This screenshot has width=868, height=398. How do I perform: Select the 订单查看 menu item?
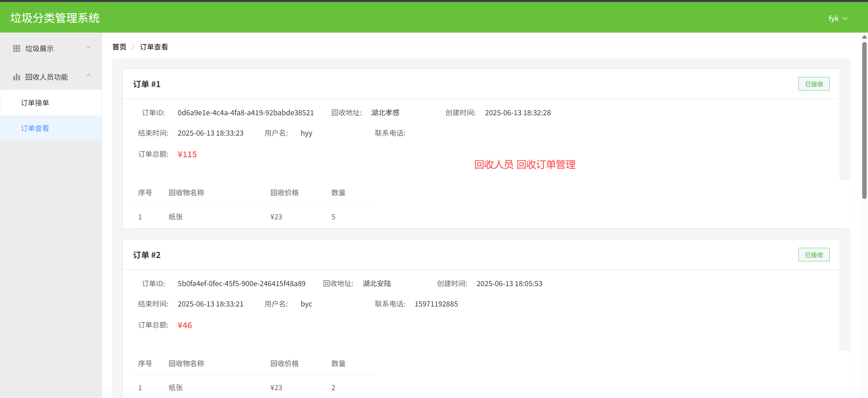pyautogui.click(x=35, y=128)
